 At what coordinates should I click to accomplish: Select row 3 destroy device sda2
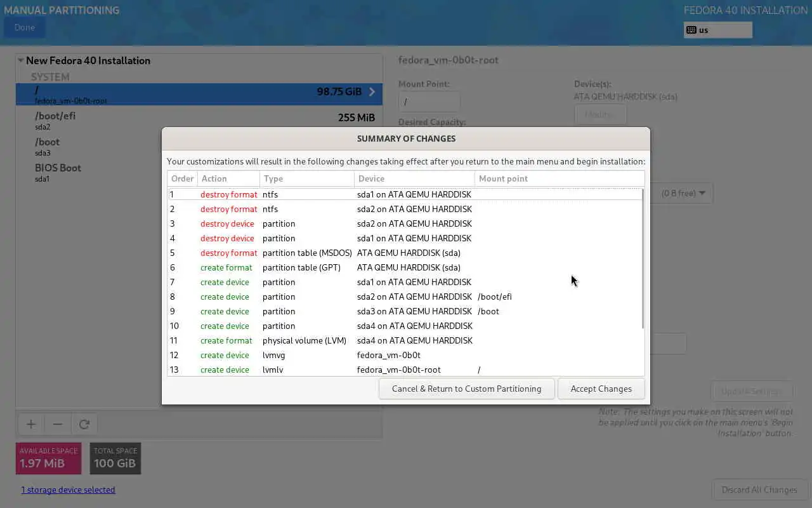[x=405, y=224]
